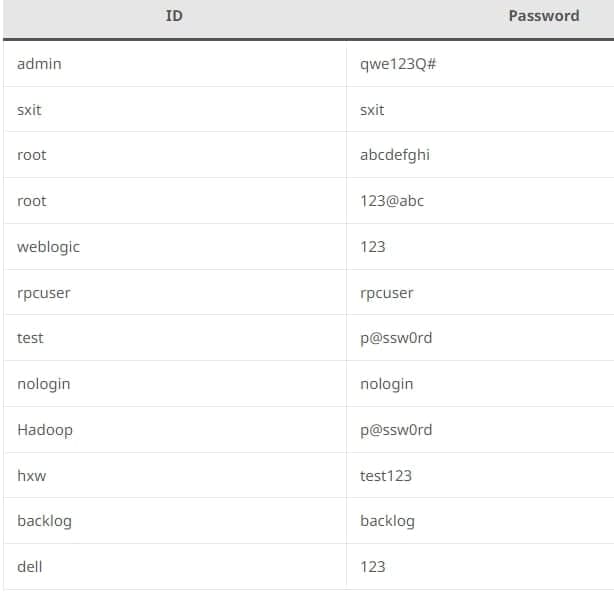Click the abcdefghi password cell
614x594 pixels.
click(395, 155)
